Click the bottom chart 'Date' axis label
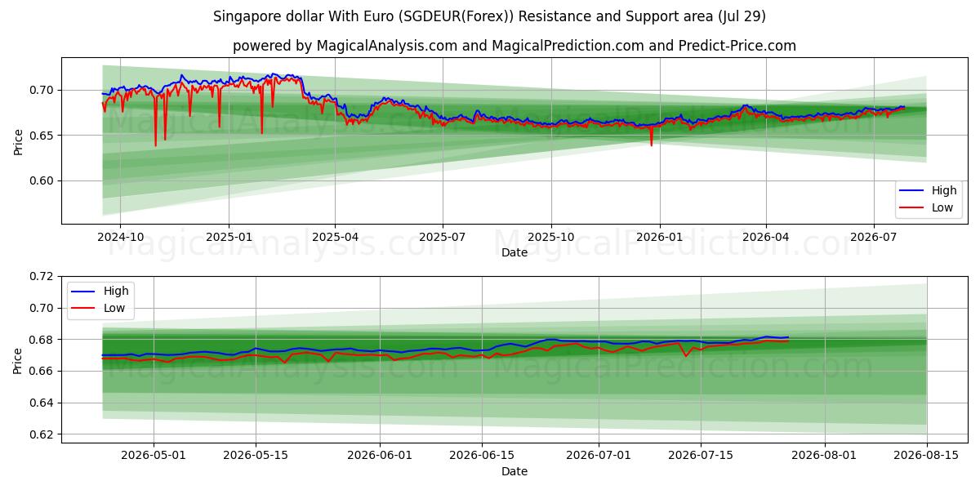Viewport: 980px width, 490px height. (x=514, y=471)
